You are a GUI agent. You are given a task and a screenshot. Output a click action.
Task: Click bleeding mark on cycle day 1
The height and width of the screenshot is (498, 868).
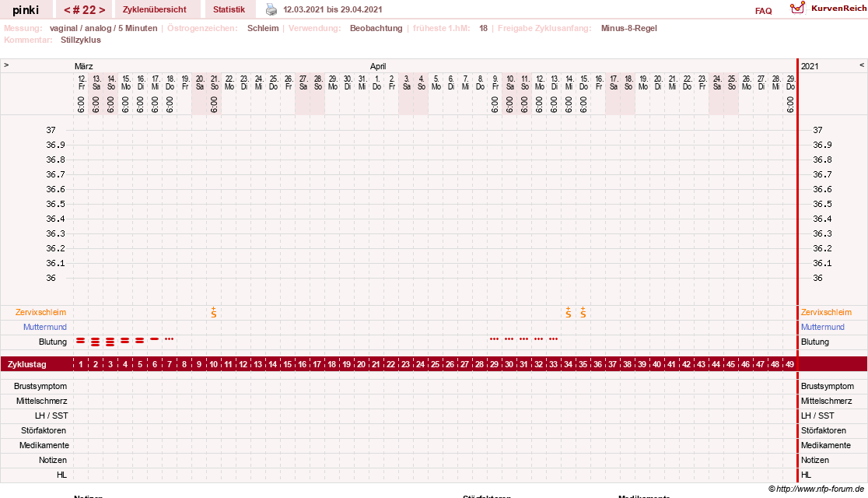pos(81,341)
